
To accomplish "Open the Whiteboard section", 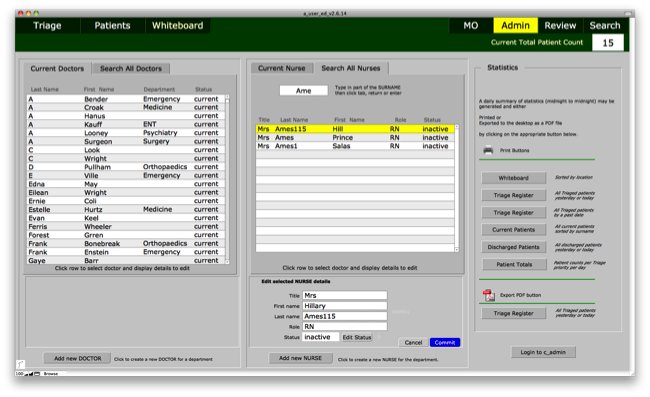I will coord(177,26).
